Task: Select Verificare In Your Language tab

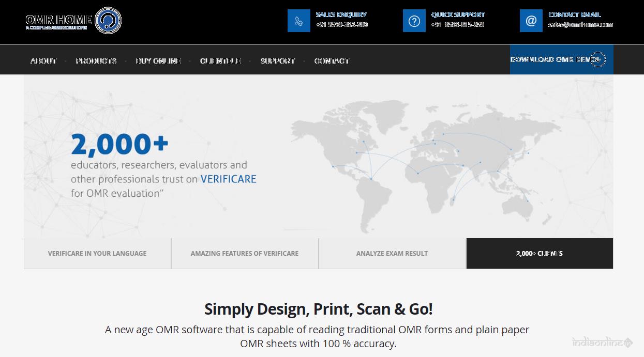Action: coord(97,254)
